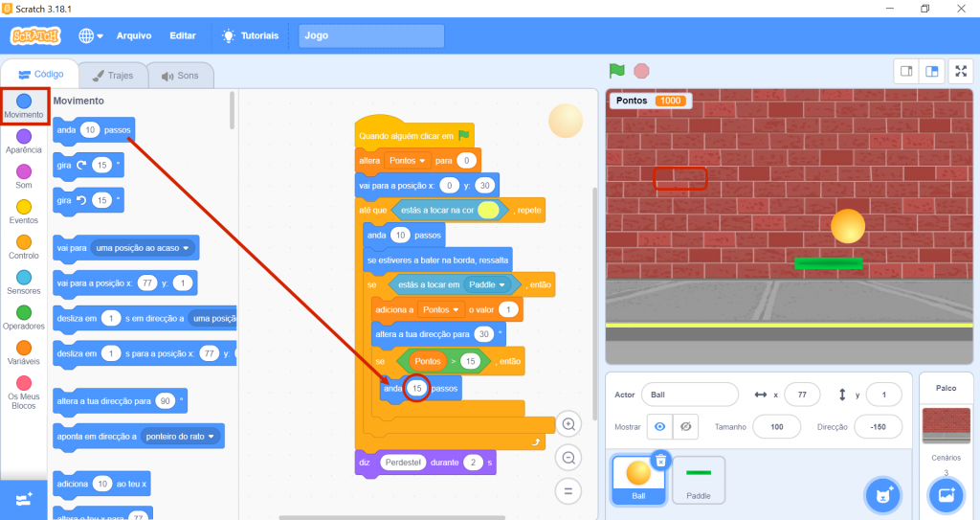Open Tutoriais lightbulb
Image resolution: width=980 pixels, height=520 pixels.
coord(251,35)
